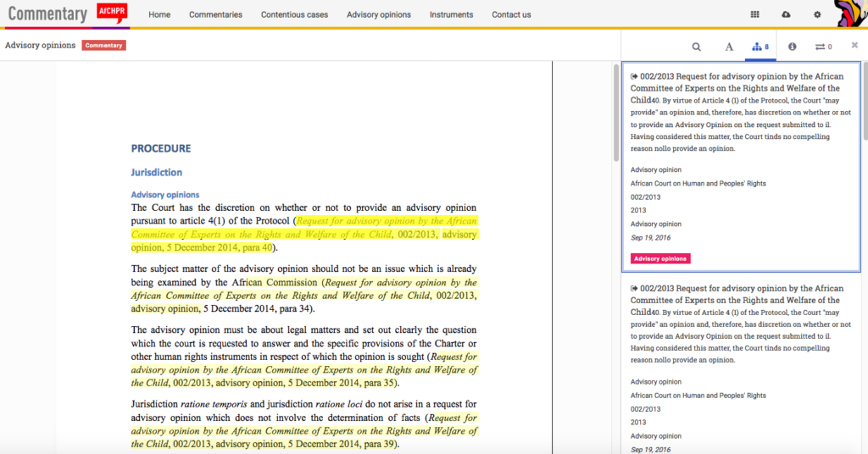Click the search magnifier icon in panel

point(697,47)
